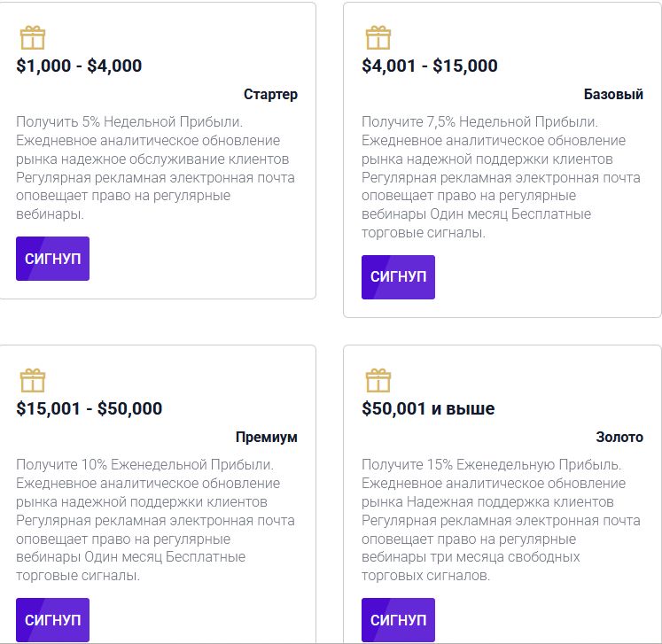Click the Стартер plan name label

[270, 94]
